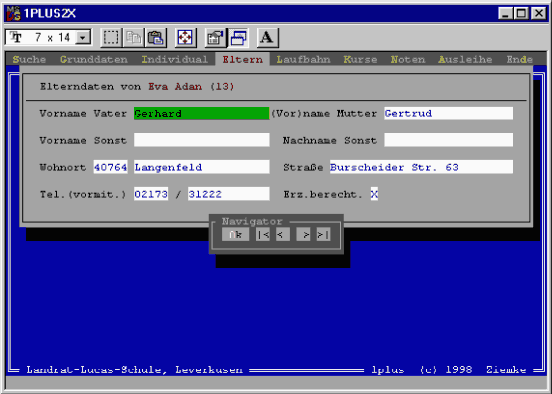Click the Mark selection toolbar icon
The height and width of the screenshot is (394, 552).
click(111, 37)
